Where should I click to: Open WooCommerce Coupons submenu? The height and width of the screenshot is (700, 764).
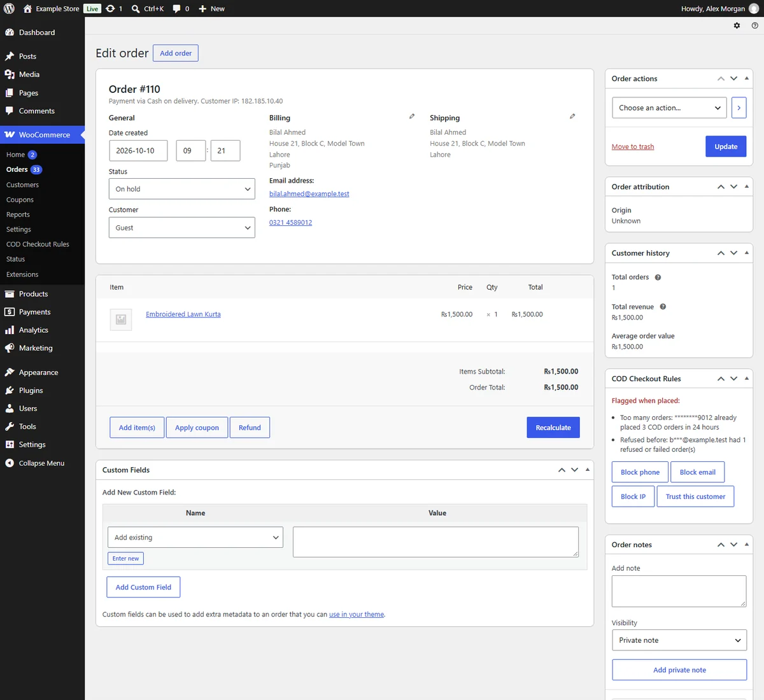[20, 200]
